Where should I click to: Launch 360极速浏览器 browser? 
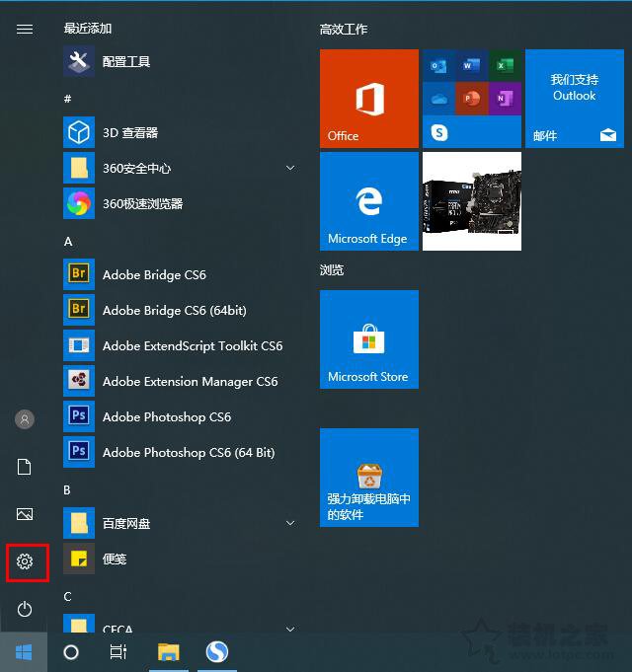142,203
